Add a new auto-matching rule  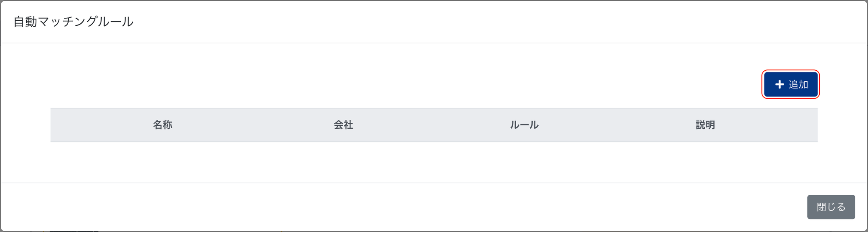[790, 85]
